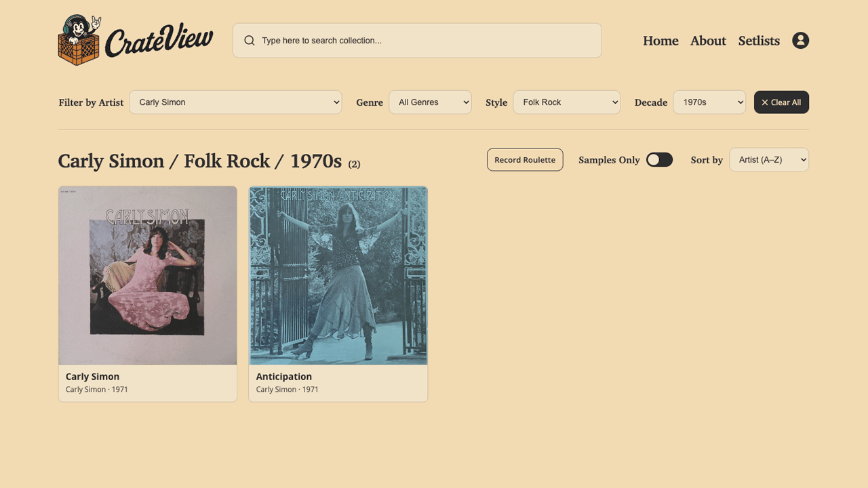This screenshot has height=488, width=868.
Task: Open the Sort by dropdown
Action: tap(768, 160)
